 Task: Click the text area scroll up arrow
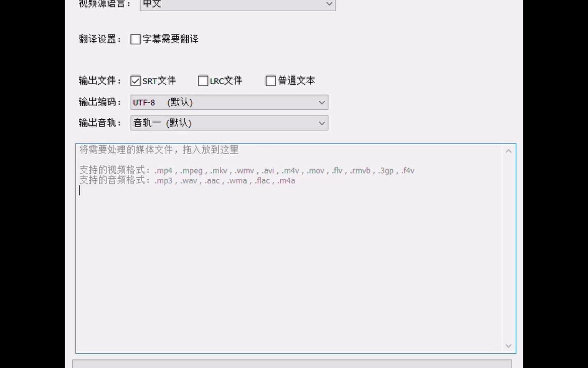[509, 151]
